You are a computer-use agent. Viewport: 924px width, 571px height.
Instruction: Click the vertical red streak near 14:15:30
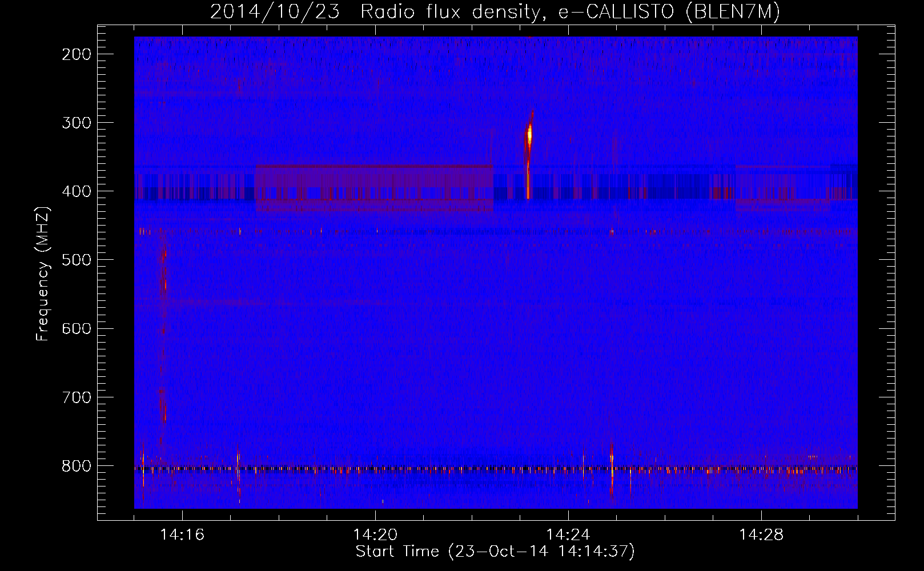[163, 337]
